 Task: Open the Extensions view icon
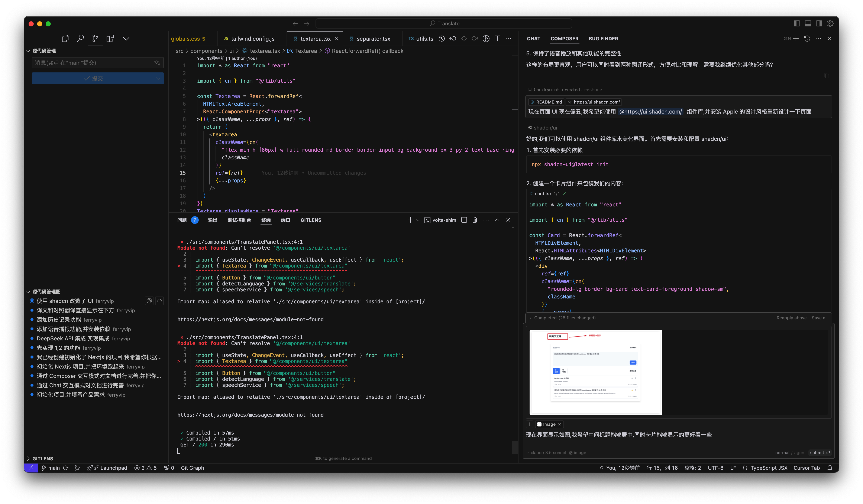tap(110, 38)
